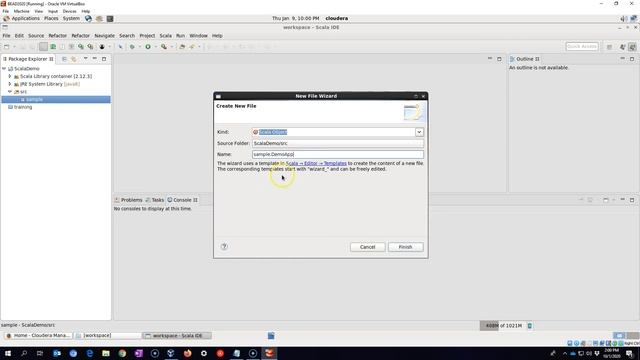This screenshot has width=640, height=360.
Task: Open the Project menu
Action: [147, 36]
